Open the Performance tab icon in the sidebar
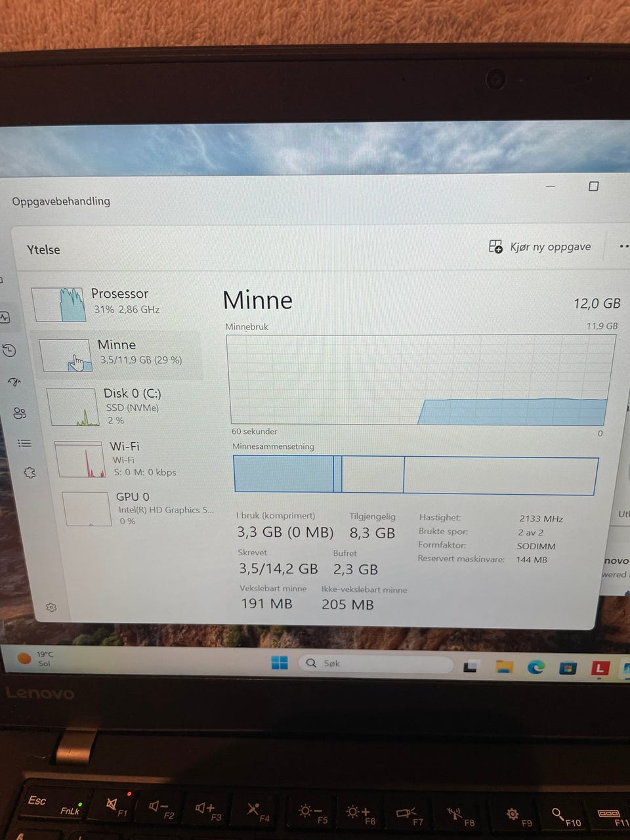Screen dimensions: 630x840 pyautogui.click(x=5, y=318)
